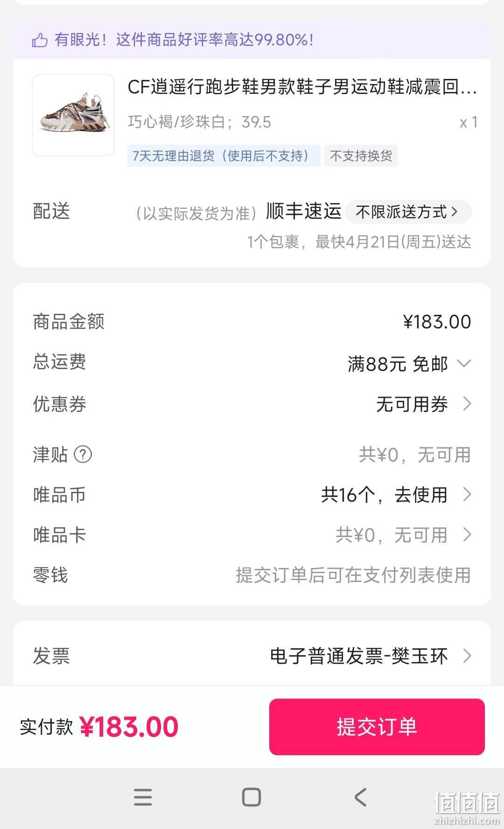The image size is (504, 829).
Task: Open the 优惠券 coupon selection chevron
Action: [467, 404]
